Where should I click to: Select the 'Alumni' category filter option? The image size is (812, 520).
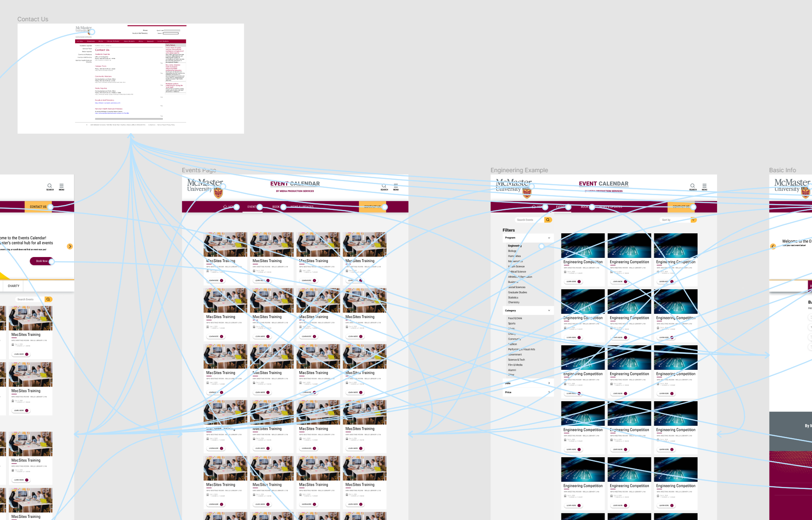[512, 370]
